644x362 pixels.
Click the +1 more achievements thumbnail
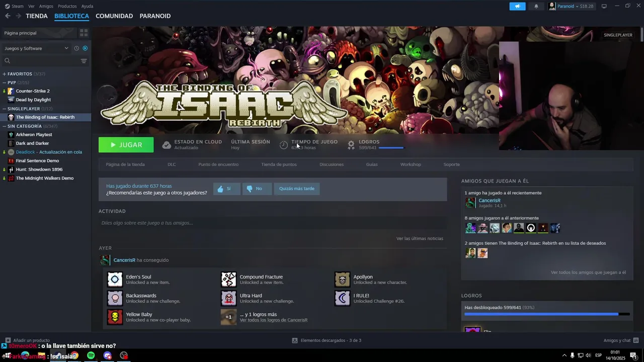coord(229,317)
